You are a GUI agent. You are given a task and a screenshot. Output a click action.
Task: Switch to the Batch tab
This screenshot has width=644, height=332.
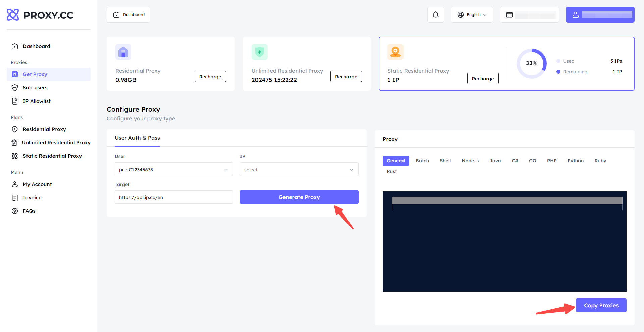[x=422, y=161]
